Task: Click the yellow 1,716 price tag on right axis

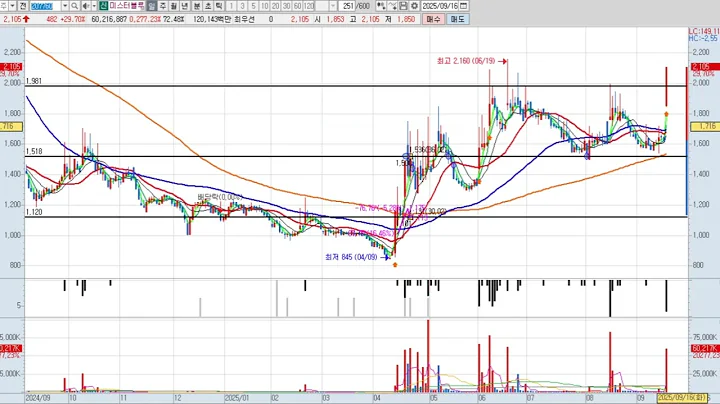Action: 703,126
